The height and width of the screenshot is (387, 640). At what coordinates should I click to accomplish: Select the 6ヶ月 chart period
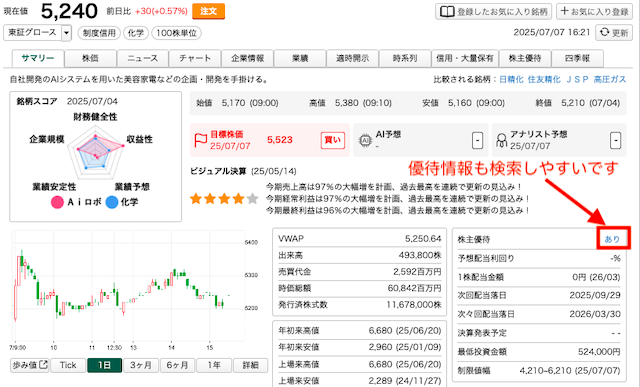177,365
